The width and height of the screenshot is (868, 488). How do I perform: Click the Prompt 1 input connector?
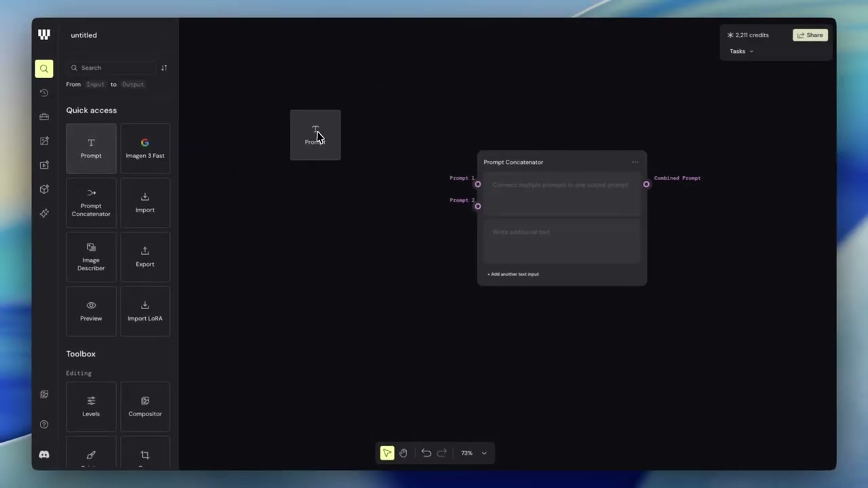[477, 184]
